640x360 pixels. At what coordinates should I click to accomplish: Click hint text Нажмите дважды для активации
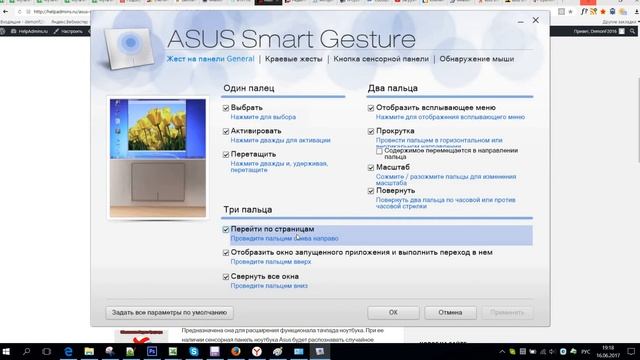pyautogui.click(x=280, y=140)
